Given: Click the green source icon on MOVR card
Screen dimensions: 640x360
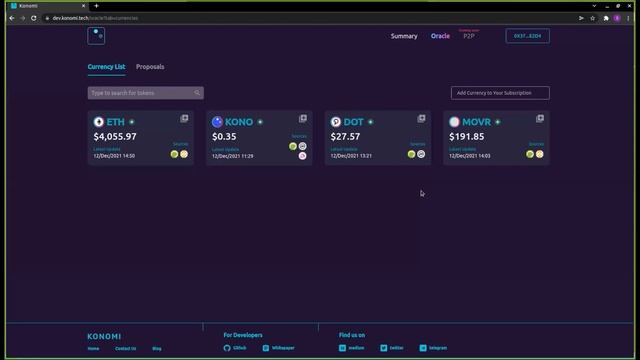Looking at the screenshot, I should 530,154.
